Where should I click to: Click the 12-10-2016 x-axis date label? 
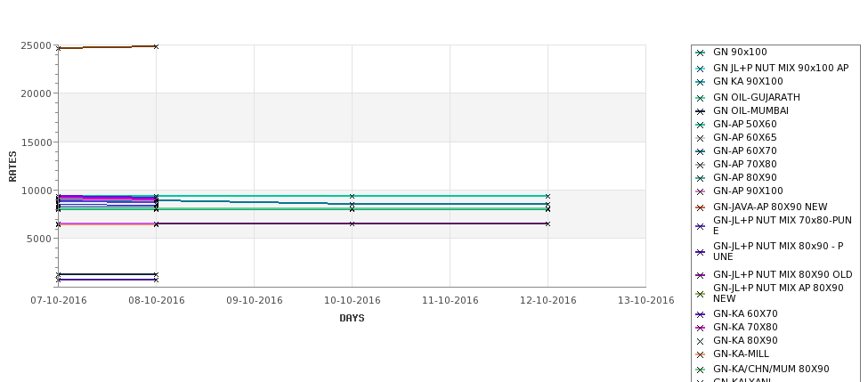pyautogui.click(x=548, y=301)
